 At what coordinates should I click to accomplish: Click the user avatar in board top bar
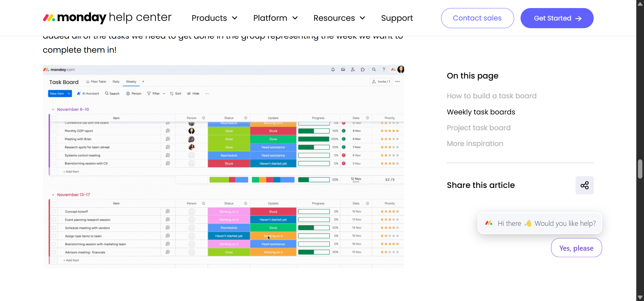[x=401, y=69]
